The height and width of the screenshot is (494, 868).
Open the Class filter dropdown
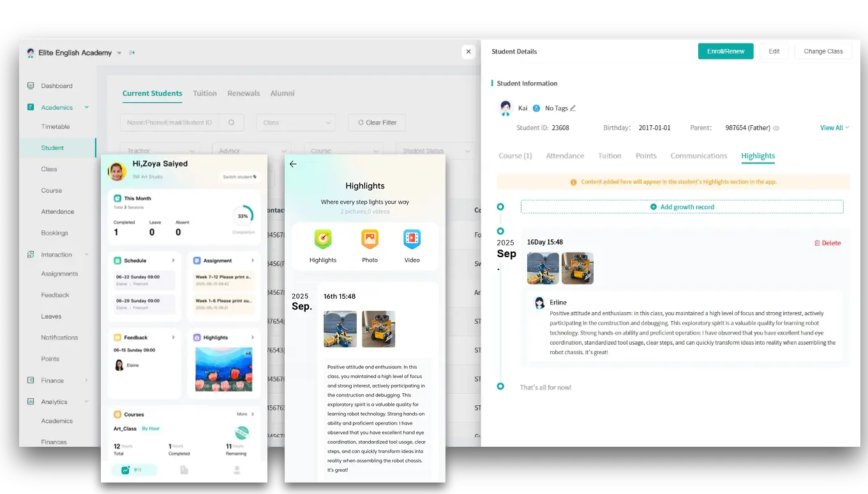pos(296,122)
